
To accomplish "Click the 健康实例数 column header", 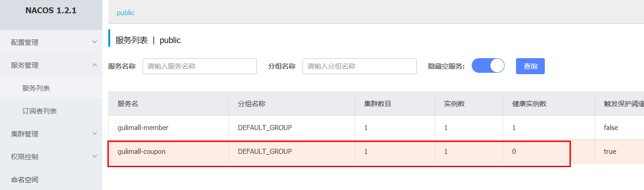I will click(529, 104).
